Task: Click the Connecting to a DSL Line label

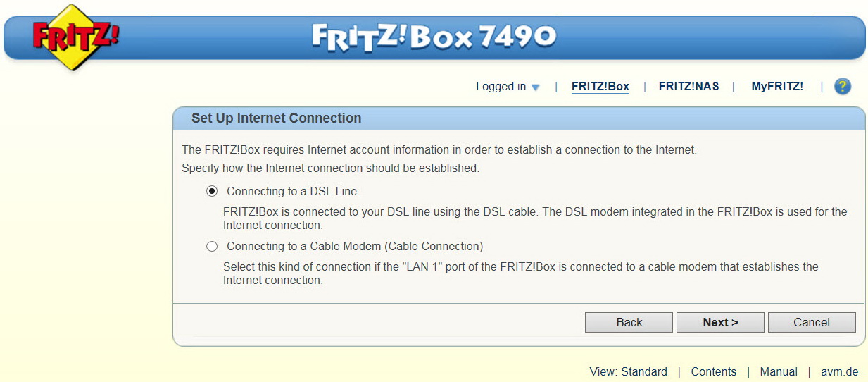Action: pos(291,192)
